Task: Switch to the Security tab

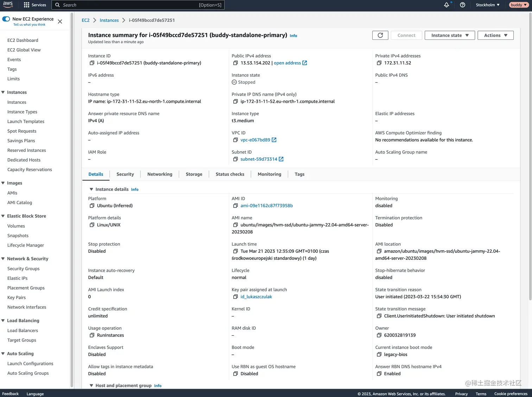Action: tap(125, 174)
